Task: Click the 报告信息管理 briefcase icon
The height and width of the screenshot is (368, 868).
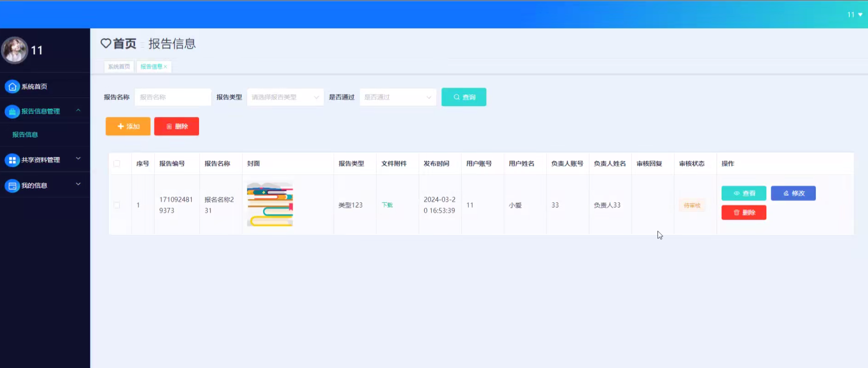Action: (12, 111)
